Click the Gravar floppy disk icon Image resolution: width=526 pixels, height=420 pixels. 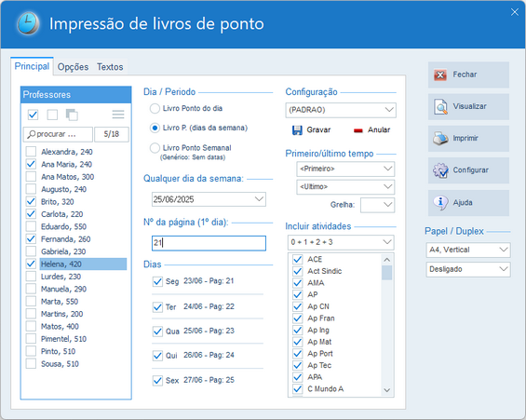point(297,130)
